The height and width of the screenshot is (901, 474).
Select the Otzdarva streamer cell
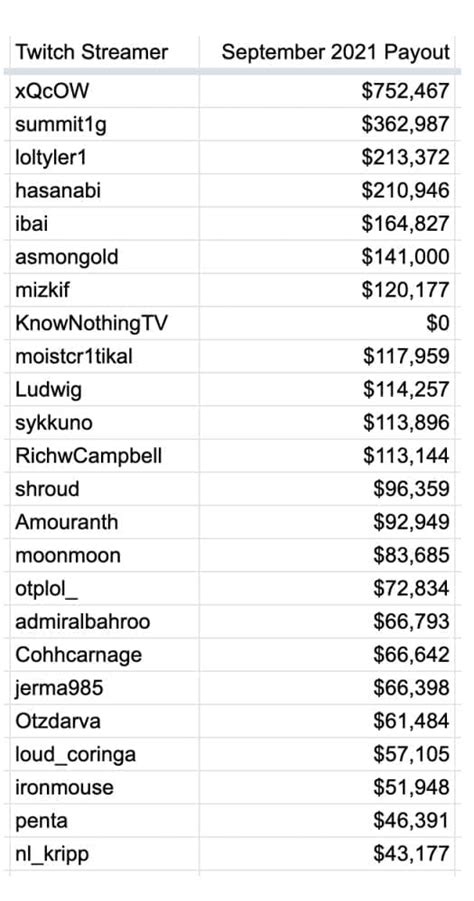click(105, 721)
